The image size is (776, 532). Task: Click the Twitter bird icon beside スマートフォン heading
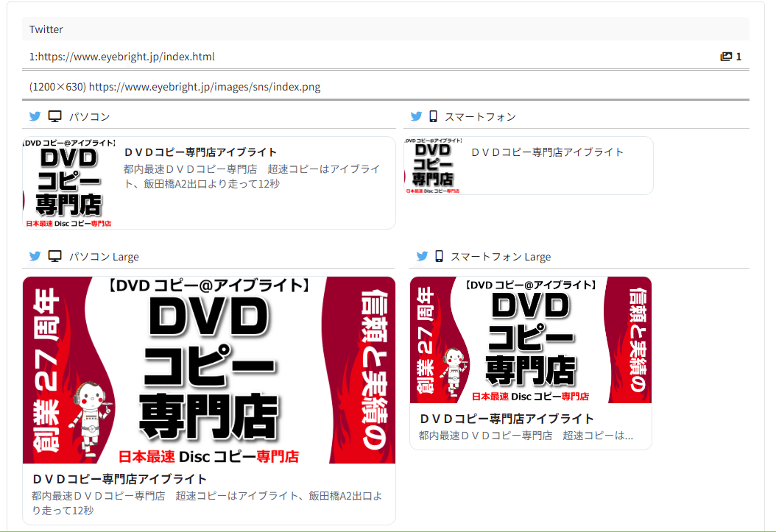click(x=416, y=116)
